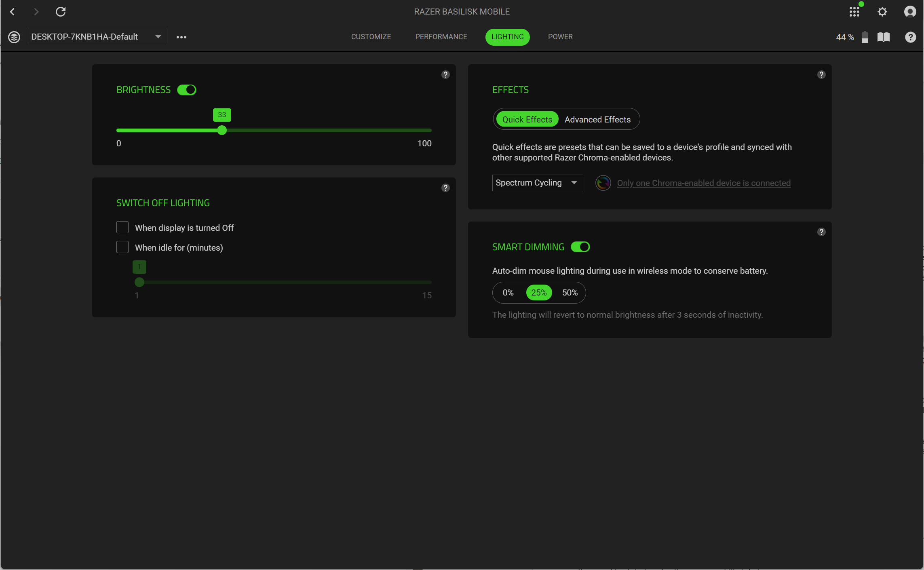Show help for the Effects panel
Viewport: 924px width, 570px height.
pos(821,74)
